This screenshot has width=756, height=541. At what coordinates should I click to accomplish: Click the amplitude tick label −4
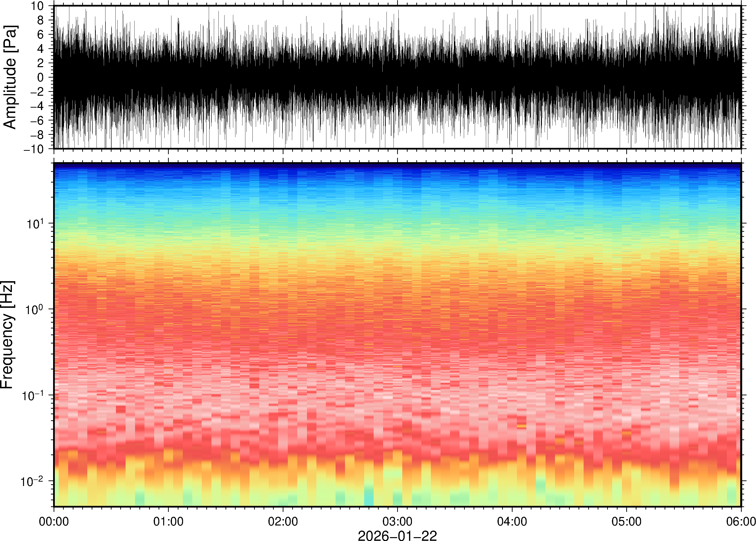coord(37,106)
